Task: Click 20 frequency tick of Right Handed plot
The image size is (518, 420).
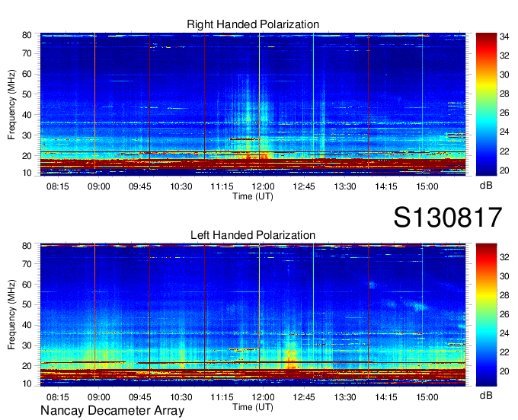Action: (27, 156)
